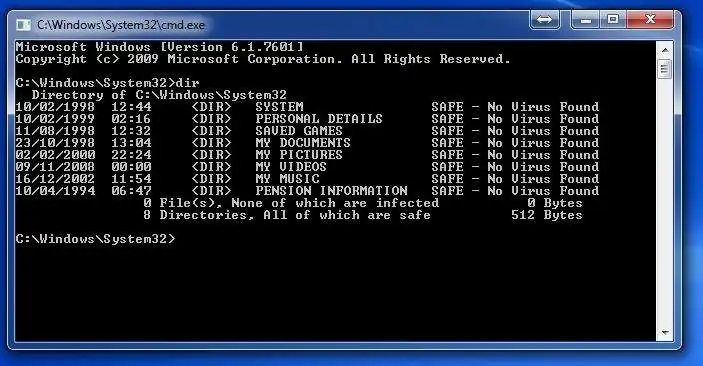
Task: Click the date 11/08/1998
Action: 56,131
